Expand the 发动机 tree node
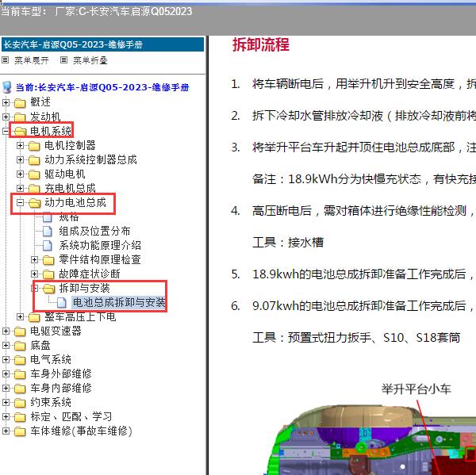 [x=6, y=117]
